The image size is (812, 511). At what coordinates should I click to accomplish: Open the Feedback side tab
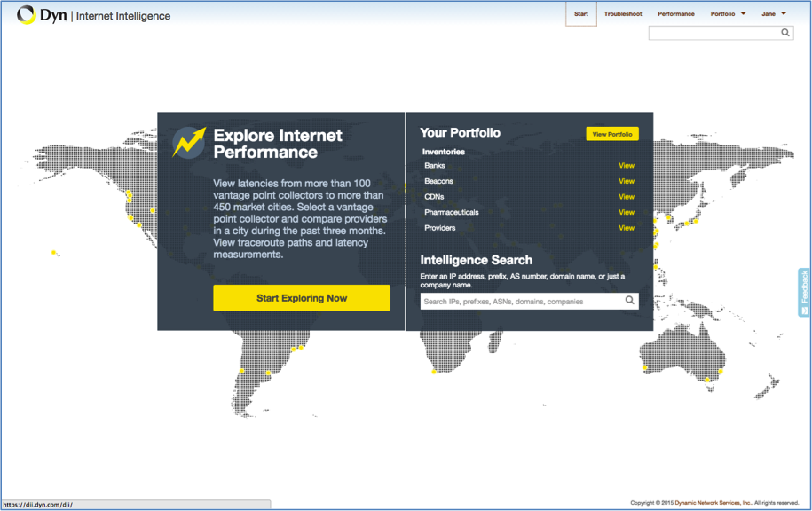click(x=804, y=293)
